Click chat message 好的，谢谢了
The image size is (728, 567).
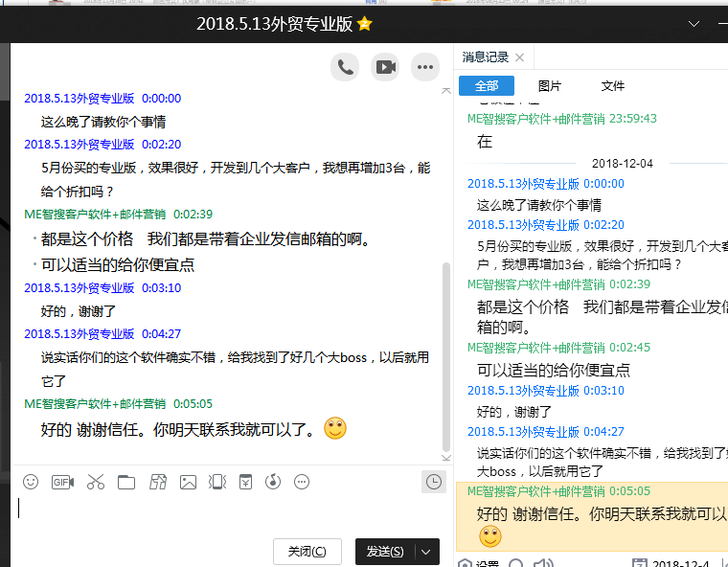78,311
